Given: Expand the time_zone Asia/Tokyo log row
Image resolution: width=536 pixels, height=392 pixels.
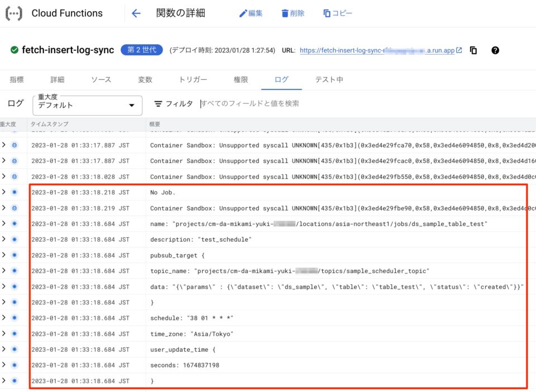Looking at the screenshot, I should 6,334.
